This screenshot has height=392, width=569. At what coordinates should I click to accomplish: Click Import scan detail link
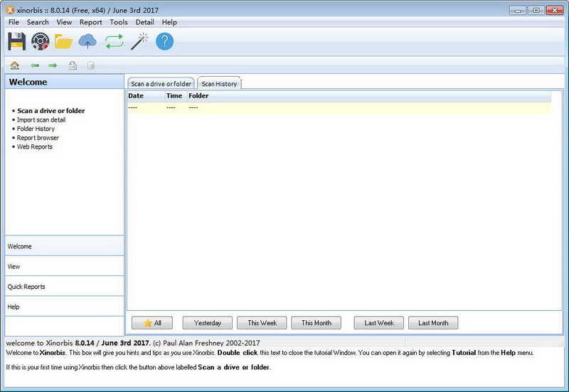coord(41,120)
